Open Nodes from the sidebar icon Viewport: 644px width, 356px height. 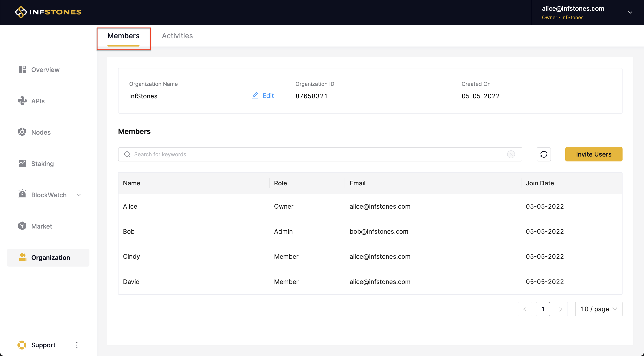22,132
